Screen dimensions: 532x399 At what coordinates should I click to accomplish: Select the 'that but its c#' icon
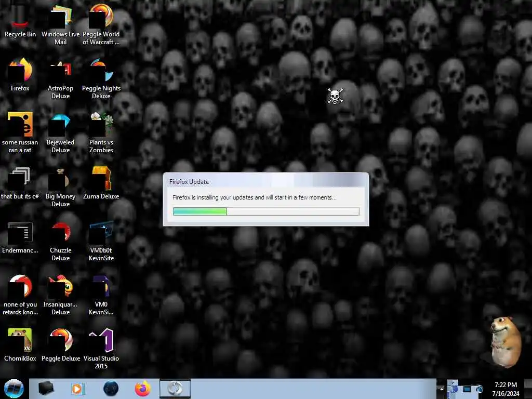(x=20, y=182)
